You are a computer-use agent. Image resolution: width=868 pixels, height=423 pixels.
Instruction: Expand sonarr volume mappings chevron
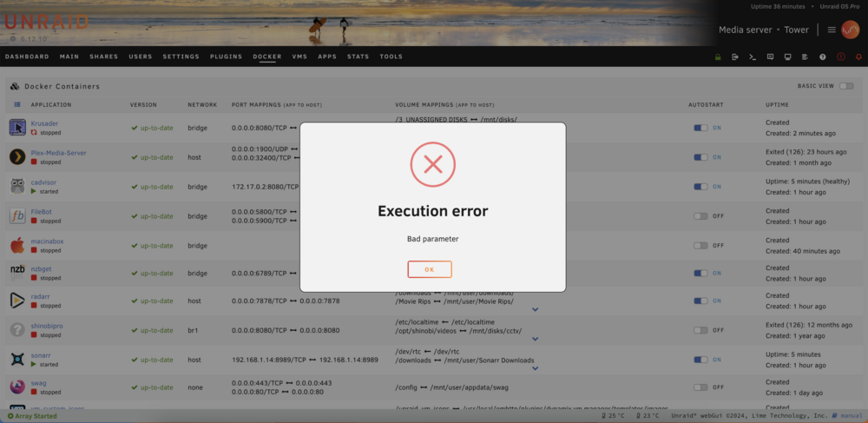tap(536, 368)
